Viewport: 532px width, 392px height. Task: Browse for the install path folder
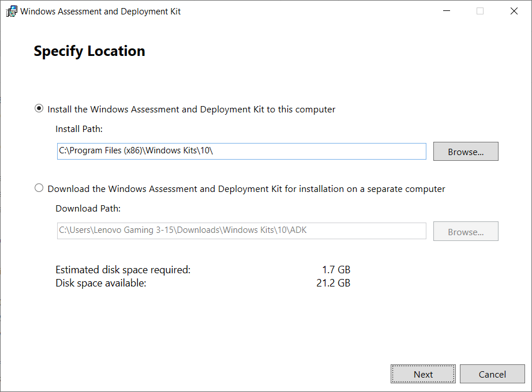[465, 152]
